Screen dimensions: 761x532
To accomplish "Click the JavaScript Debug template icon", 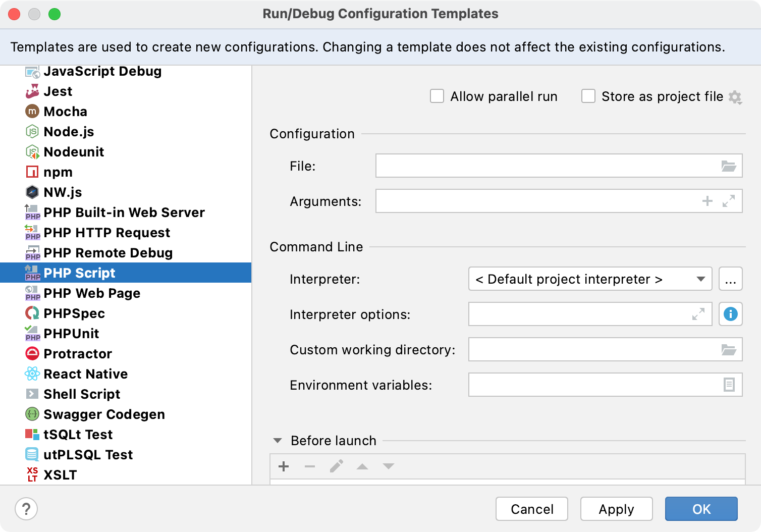I will [32, 72].
